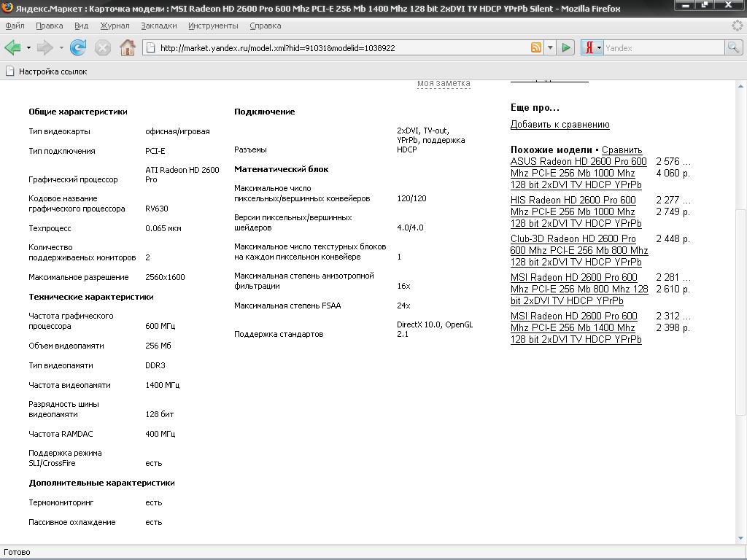Viewport: 747px width, 560px height.
Task: Open the Настройка ссылок bookmark
Action: (x=46, y=71)
